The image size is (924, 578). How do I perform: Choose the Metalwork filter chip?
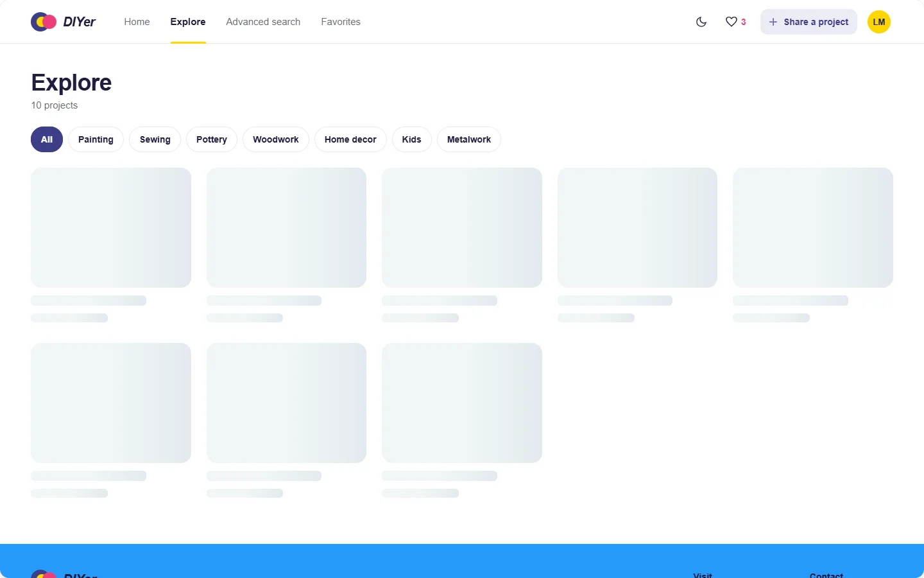469,139
